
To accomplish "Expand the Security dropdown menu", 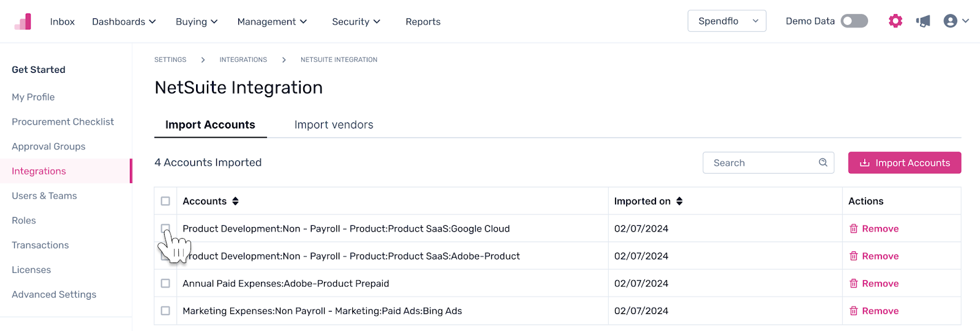I will 356,21.
